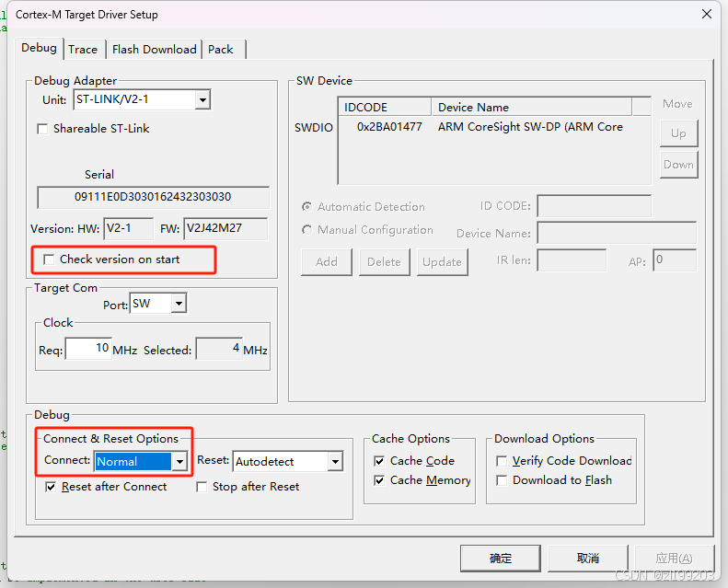Click the 取消 (Cancel) button
The image size is (728, 588).
(x=588, y=558)
